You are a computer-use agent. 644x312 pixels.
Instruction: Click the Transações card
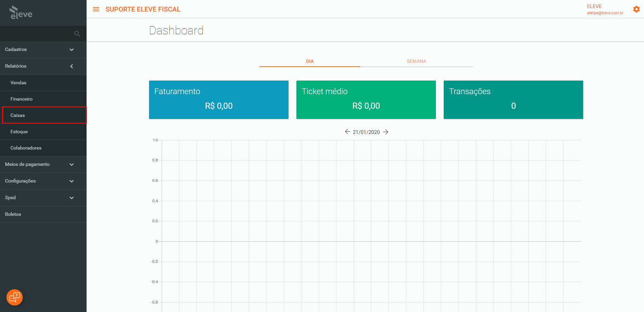(x=513, y=100)
